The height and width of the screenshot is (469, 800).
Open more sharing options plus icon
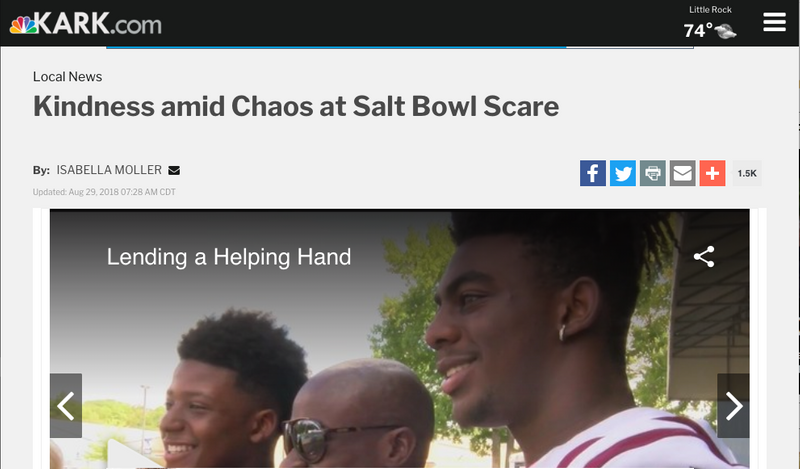point(712,173)
